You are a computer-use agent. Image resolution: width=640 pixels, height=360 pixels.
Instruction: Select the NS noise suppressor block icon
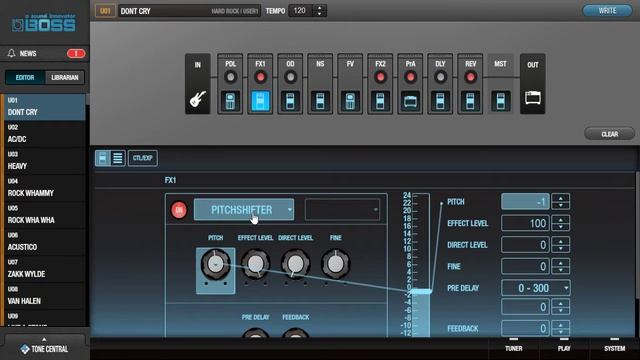[x=320, y=101]
